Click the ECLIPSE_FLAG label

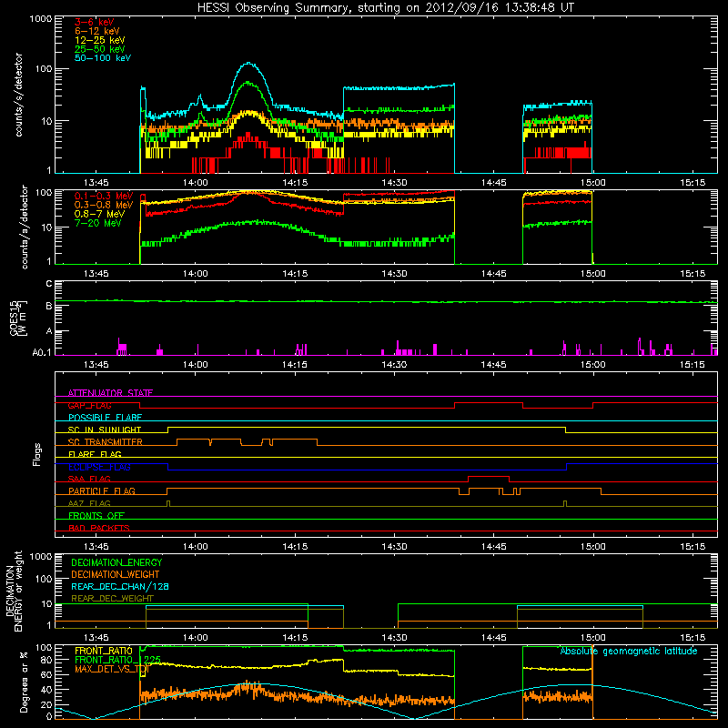click(99, 467)
